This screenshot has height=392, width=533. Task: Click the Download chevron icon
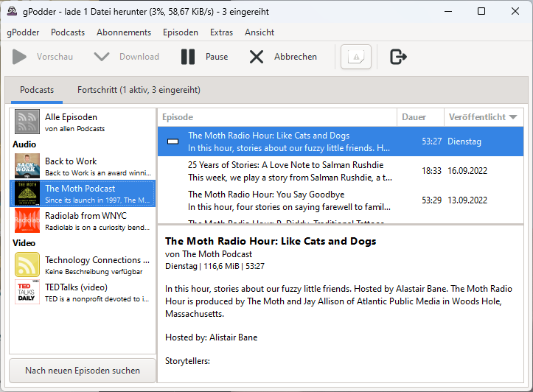(x=101, y=57)
